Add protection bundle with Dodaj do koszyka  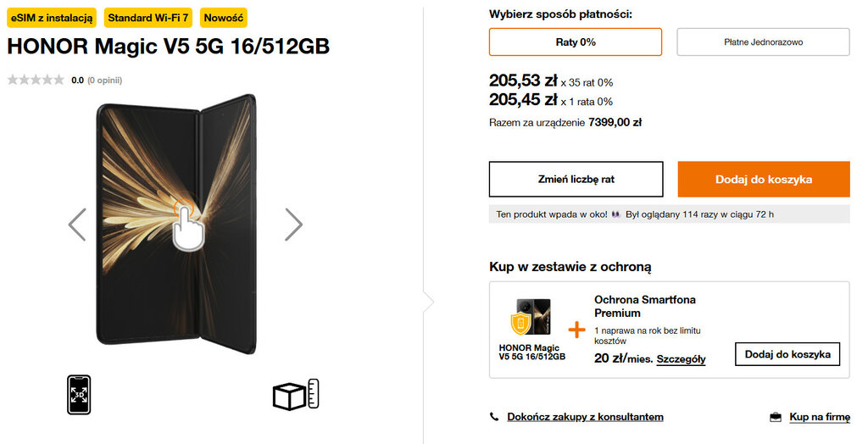[x=787, y=355]
